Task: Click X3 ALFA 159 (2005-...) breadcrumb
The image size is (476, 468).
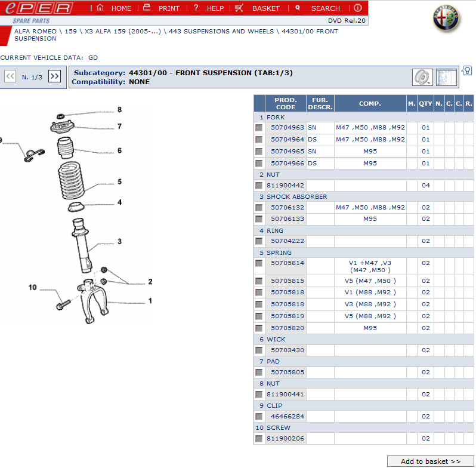Action: 123,31
